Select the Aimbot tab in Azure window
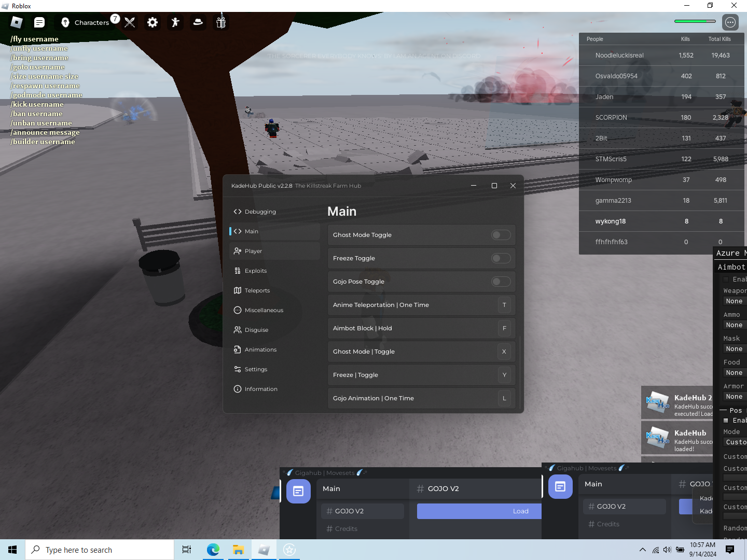The height and width of the screenshot is (560, 747). 731,267
